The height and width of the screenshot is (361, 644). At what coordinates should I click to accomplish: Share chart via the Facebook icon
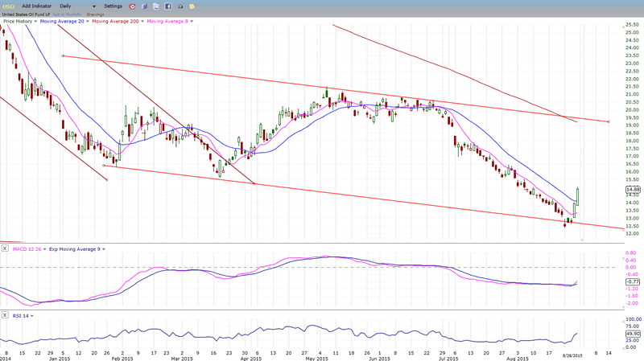click(167, 6)
